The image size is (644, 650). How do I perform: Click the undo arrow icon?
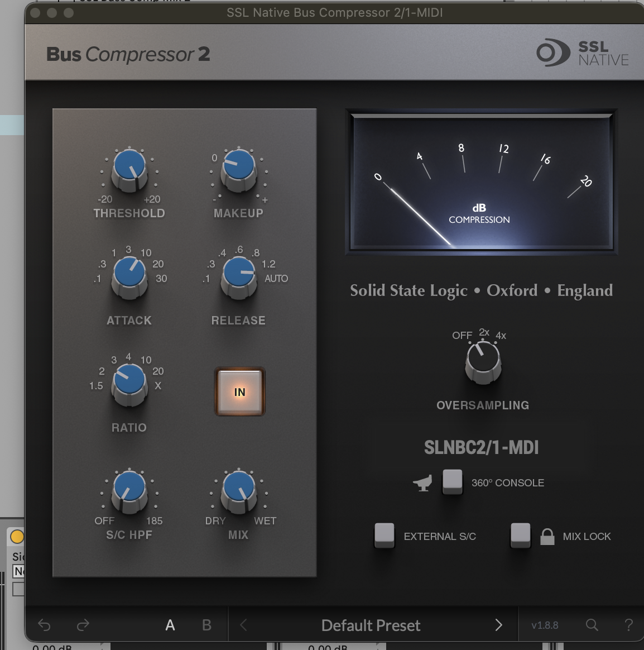point(44,625)
